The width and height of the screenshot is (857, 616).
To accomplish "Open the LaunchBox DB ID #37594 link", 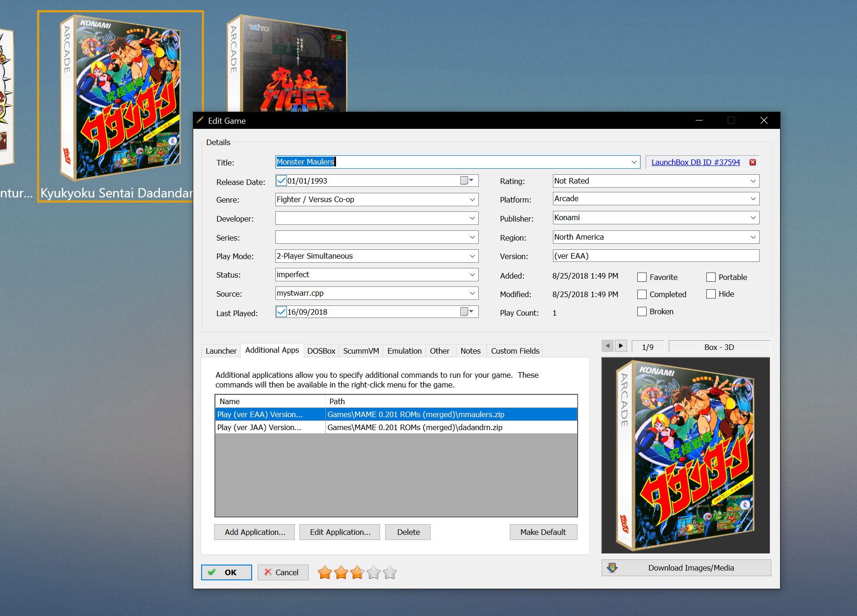I will point(696,162).
